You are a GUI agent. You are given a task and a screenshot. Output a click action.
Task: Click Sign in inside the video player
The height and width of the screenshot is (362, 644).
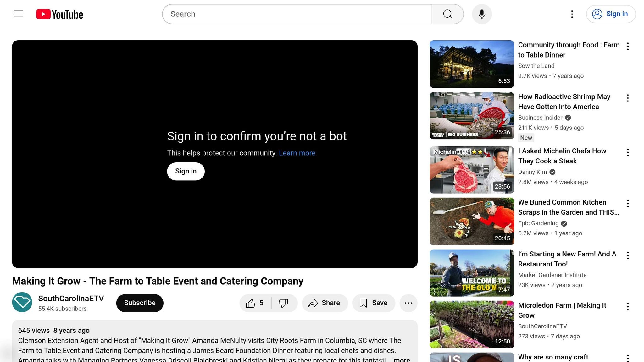coord(186,171)
